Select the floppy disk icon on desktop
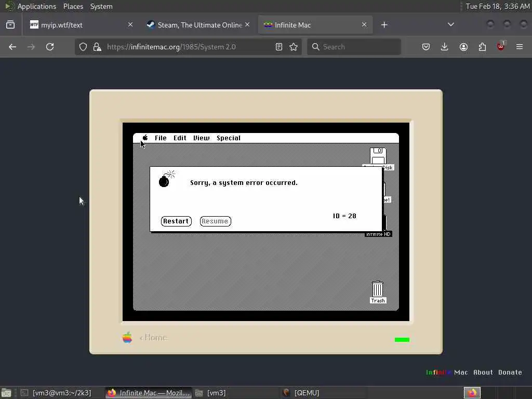The width and height of the screenshot is (532, 399). click(x=378, y=156)
